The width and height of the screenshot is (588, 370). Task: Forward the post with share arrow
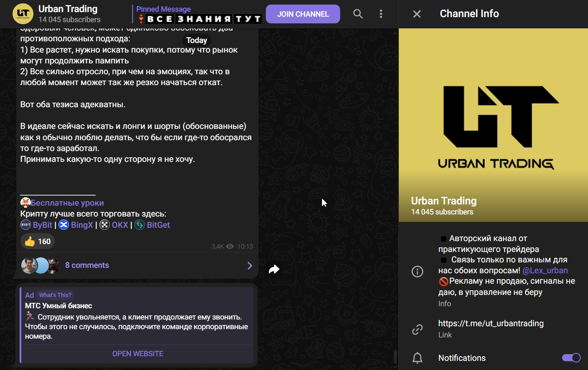click(274, 269)
